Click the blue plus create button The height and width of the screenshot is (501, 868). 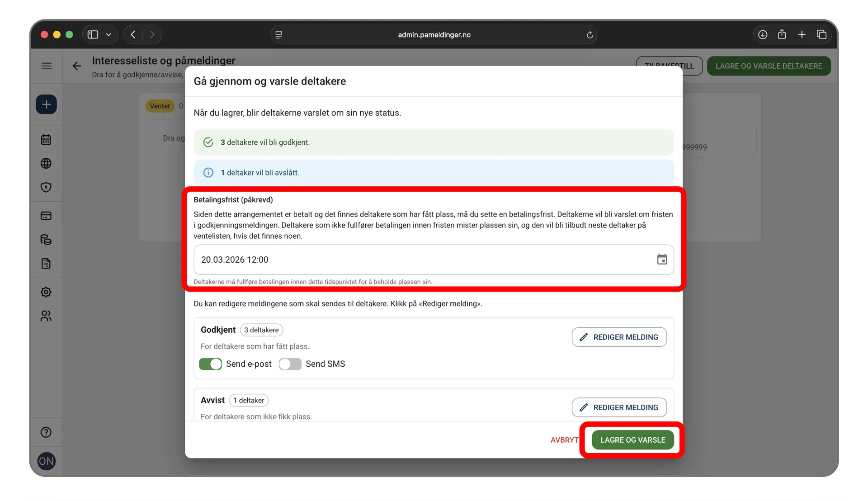[46, 104]
